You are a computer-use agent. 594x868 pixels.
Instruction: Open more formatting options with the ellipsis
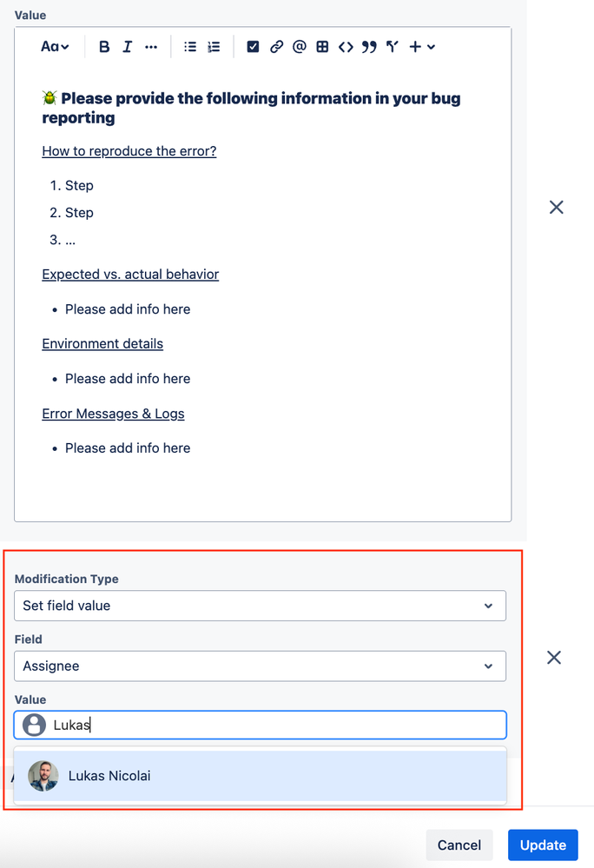point(150,46)
